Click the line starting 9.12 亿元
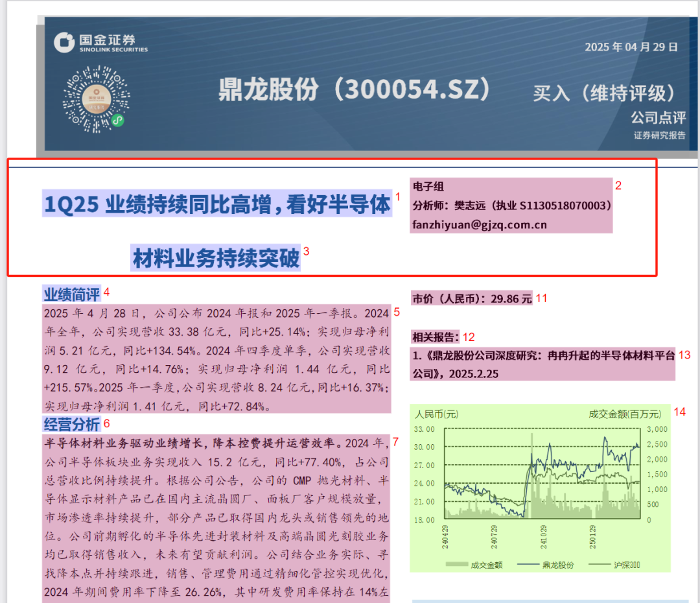 216,369
